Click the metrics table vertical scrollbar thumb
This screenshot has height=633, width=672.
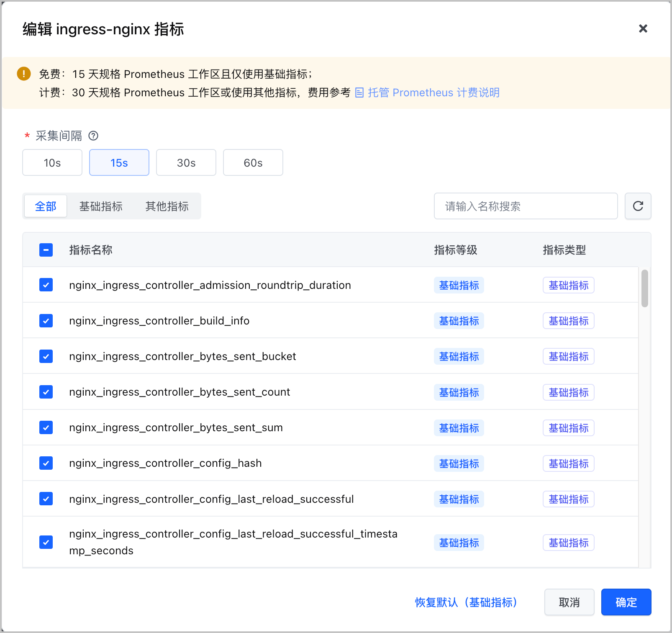click(x=645, y=288)
